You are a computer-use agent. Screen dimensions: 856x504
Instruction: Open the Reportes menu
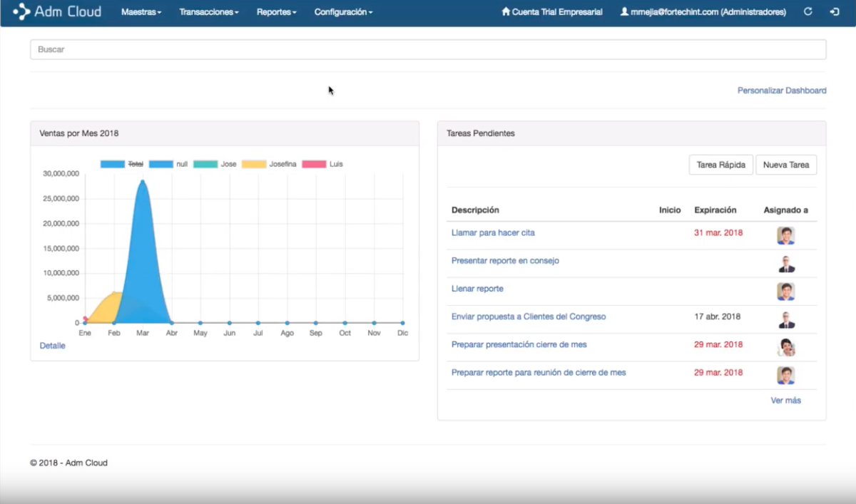click(x=275, y=12)
